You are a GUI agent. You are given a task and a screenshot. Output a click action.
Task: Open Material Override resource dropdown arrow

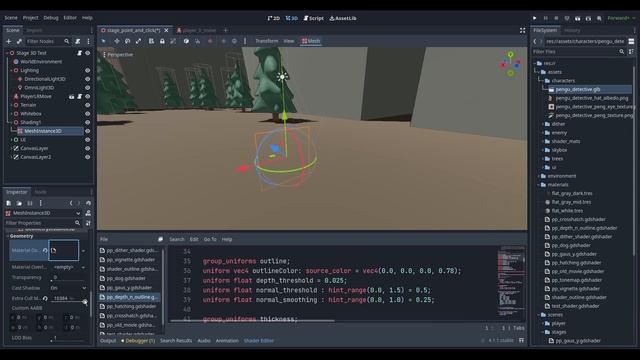pos(83,251)
